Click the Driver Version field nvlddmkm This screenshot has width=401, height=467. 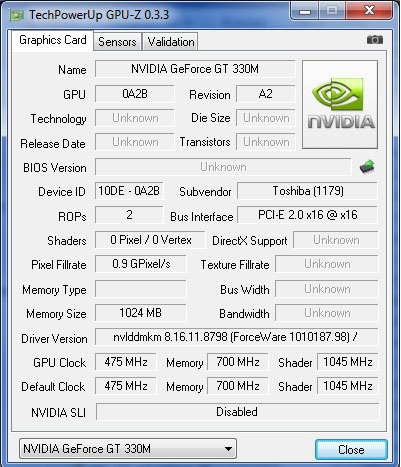[237, 337]
